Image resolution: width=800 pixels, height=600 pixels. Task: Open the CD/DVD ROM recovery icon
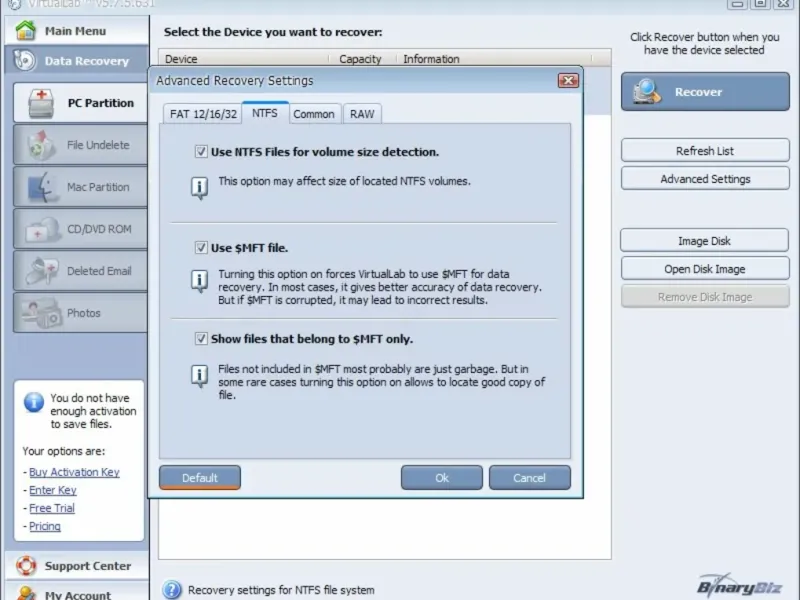tap(41, 229)
